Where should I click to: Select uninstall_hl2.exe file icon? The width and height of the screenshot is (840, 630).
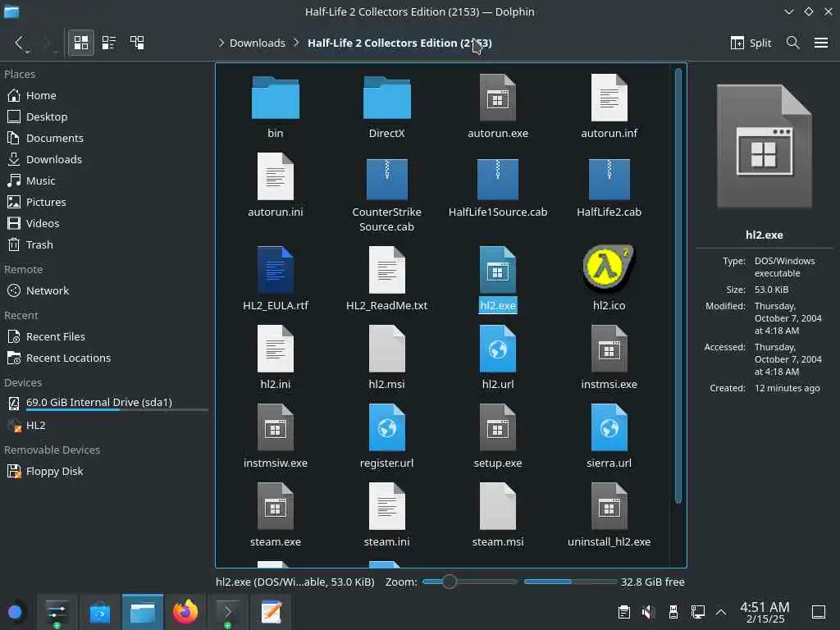click(x=609, y=506)
